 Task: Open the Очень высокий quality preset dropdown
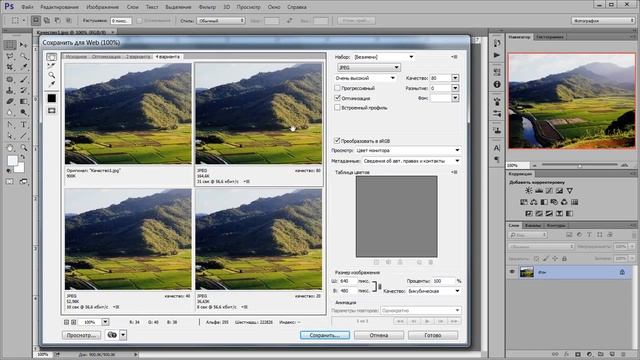tap(365, 78)
